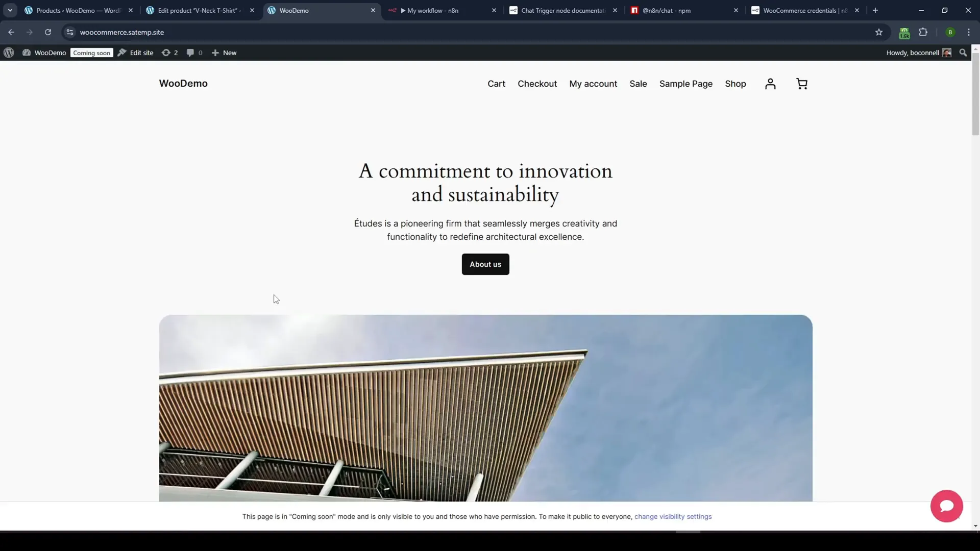The height and width of the screenshot is (551, 980).
Task: Click the chat bubble icon bottom right
Action: tap(947, 506)
